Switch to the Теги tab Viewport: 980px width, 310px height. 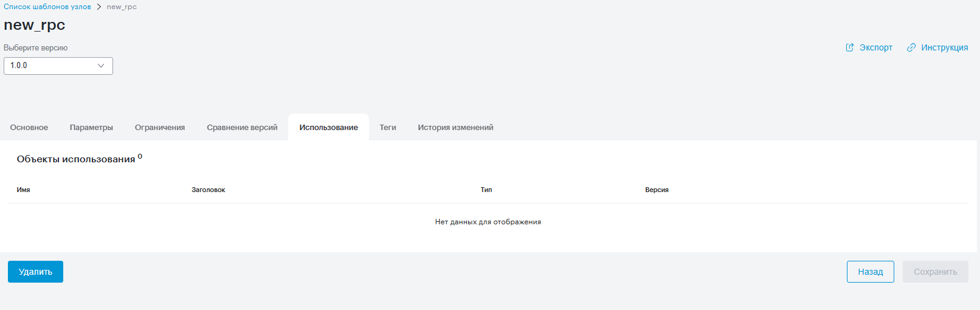click(388, 128)
